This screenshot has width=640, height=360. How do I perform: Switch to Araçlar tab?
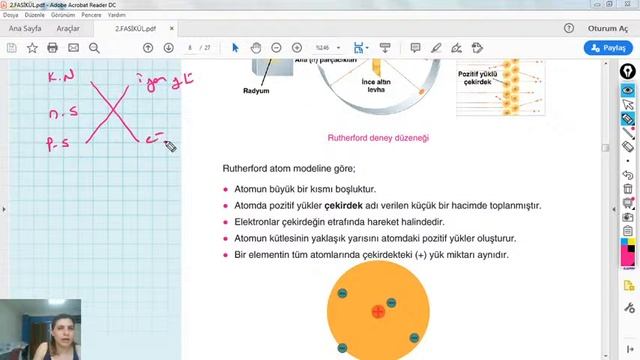68,29
